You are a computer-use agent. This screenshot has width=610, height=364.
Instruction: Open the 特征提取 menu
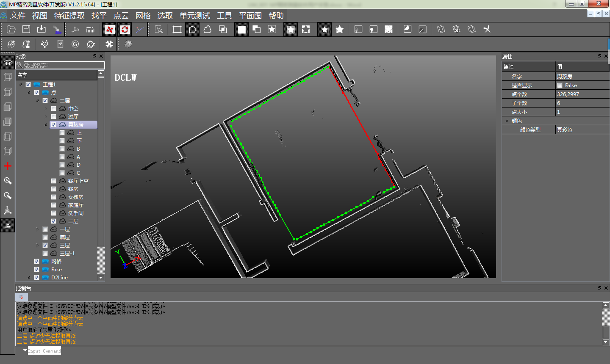point(69,16)
